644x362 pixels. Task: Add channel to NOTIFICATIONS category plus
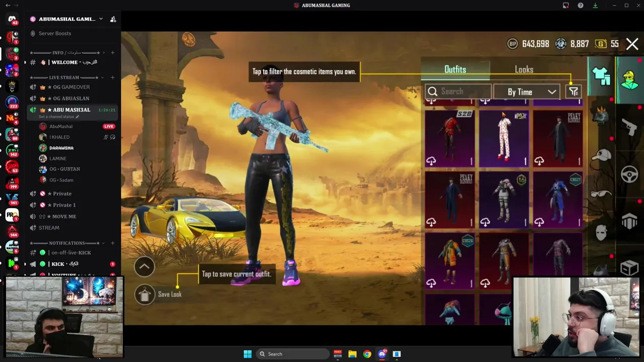(113, 243)
